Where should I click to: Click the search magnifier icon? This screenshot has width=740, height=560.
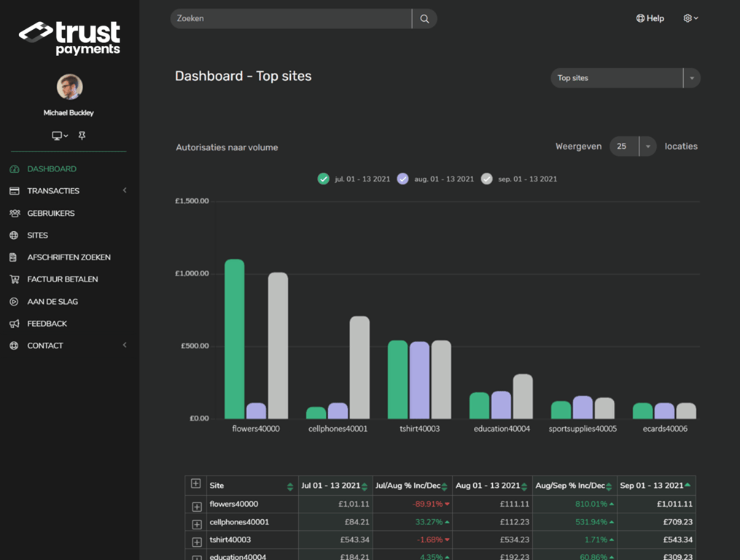[x=424, y=19]
